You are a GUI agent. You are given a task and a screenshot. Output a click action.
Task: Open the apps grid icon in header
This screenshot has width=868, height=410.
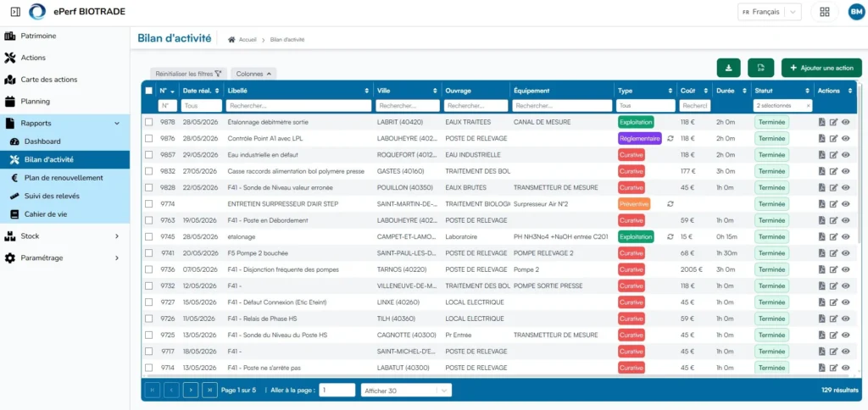coord(824,12)
